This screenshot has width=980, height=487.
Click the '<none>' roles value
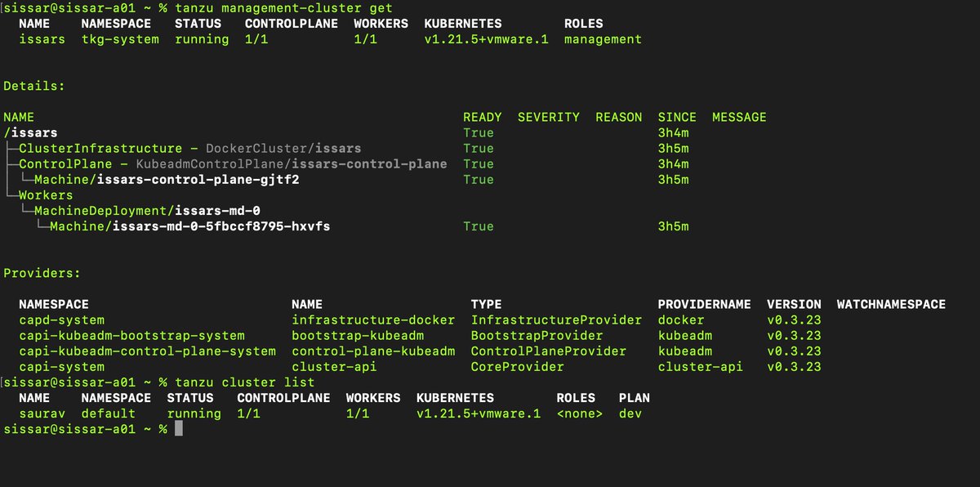(580, 413)
